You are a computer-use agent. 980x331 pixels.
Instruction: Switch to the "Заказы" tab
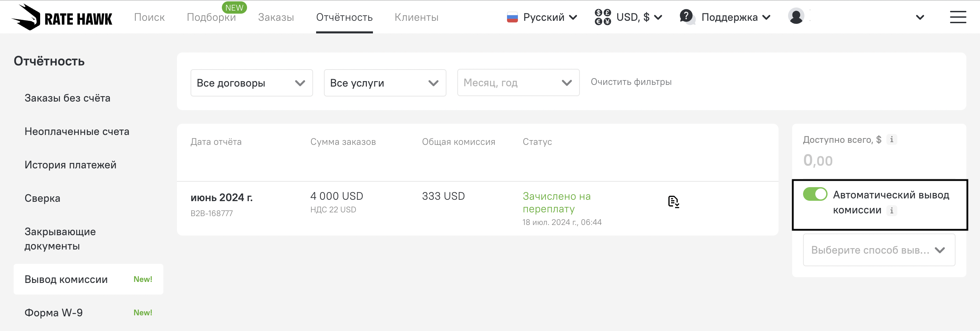[x=276, y=17]
